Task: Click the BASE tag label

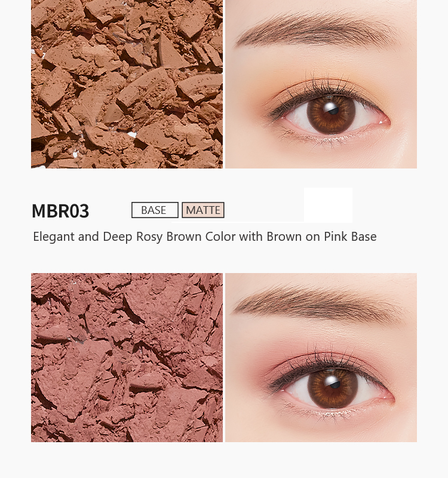Action: [155, 210]
